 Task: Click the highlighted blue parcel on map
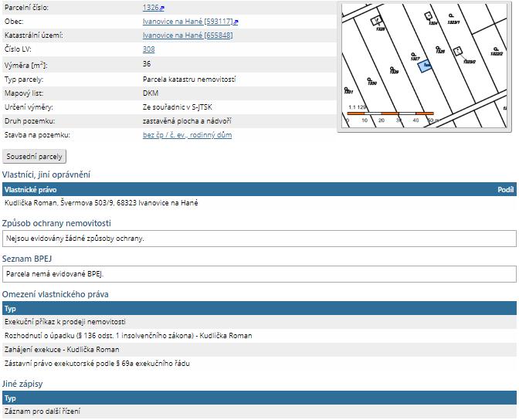[x=424, y=66]
